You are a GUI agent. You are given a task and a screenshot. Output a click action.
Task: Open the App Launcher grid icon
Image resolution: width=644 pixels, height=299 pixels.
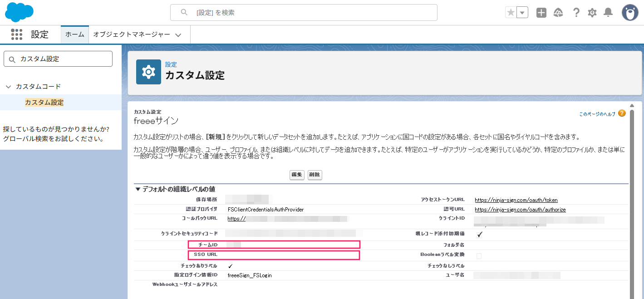pos(17,34)
